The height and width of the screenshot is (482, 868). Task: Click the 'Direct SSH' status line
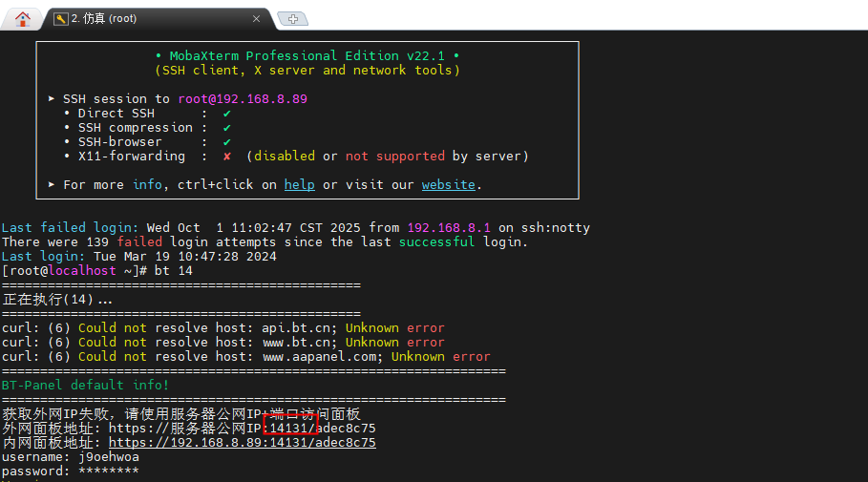tap(147, 114)
